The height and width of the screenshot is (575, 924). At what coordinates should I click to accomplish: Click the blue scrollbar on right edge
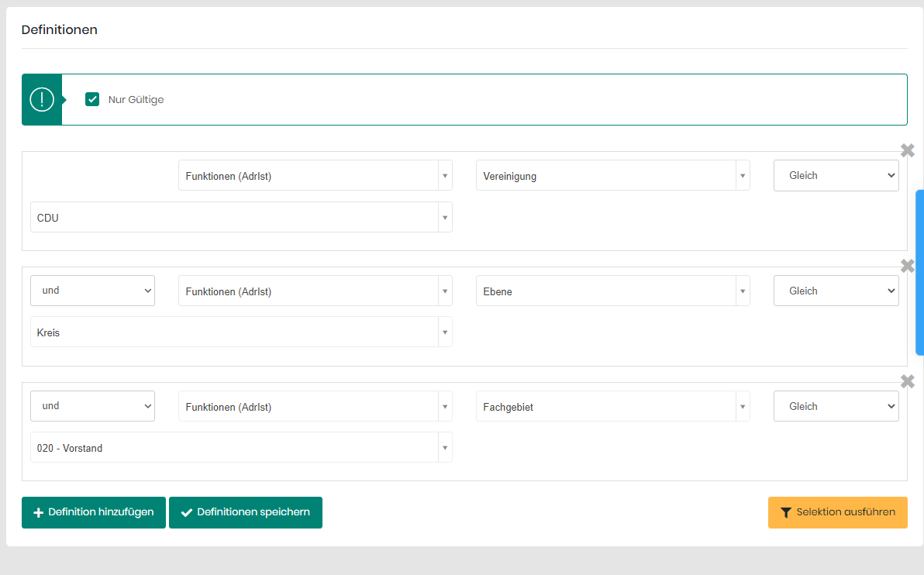(x=919, y=272)
